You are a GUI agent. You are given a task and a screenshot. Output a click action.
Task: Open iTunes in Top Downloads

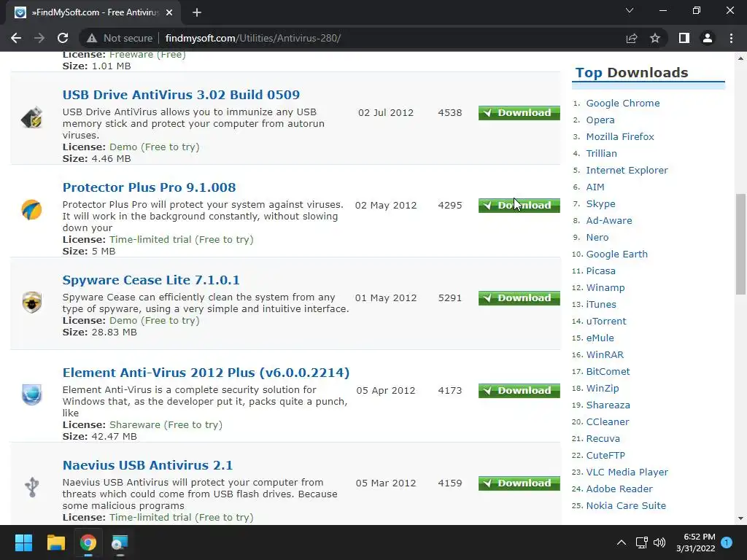click(601, 304)
